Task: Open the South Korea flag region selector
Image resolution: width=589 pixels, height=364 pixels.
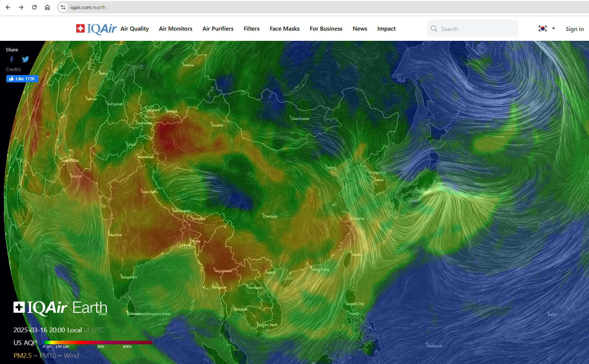Action: [x=543, y=28]
